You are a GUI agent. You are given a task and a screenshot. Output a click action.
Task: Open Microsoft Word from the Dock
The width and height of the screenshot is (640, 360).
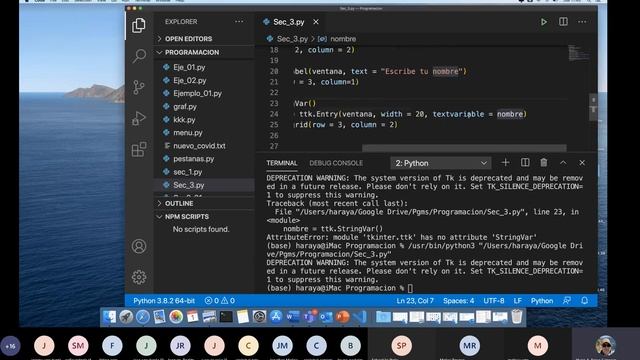pyautogui.click(x=293, y=317)
